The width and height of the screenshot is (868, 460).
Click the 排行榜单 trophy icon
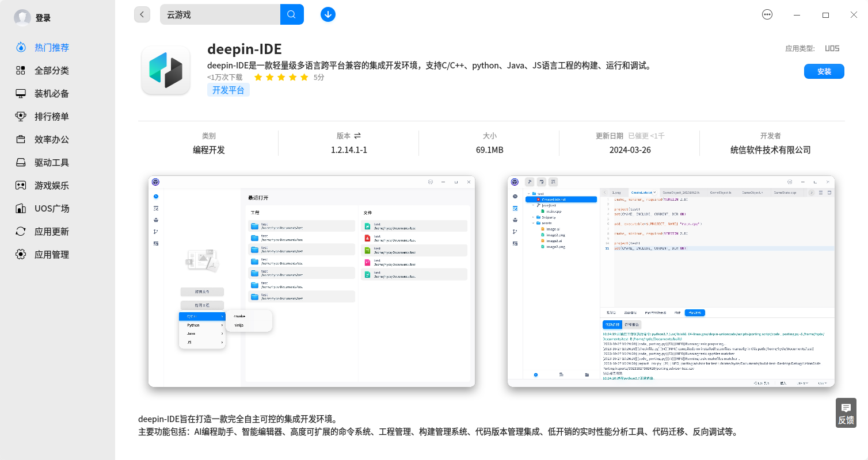(21, 116)
